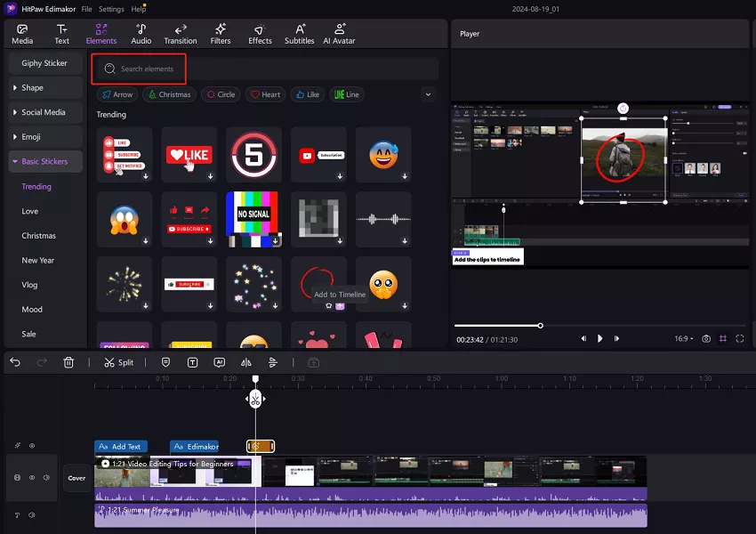Take a snapshot with camera icon

[x=705, y=338]
